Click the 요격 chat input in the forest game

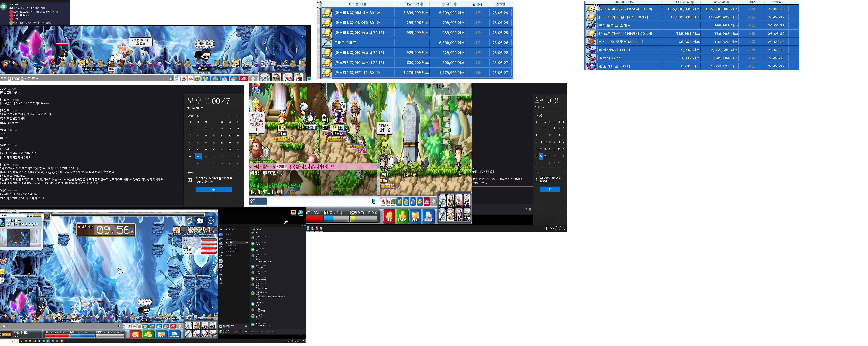[x=258, y=201]
